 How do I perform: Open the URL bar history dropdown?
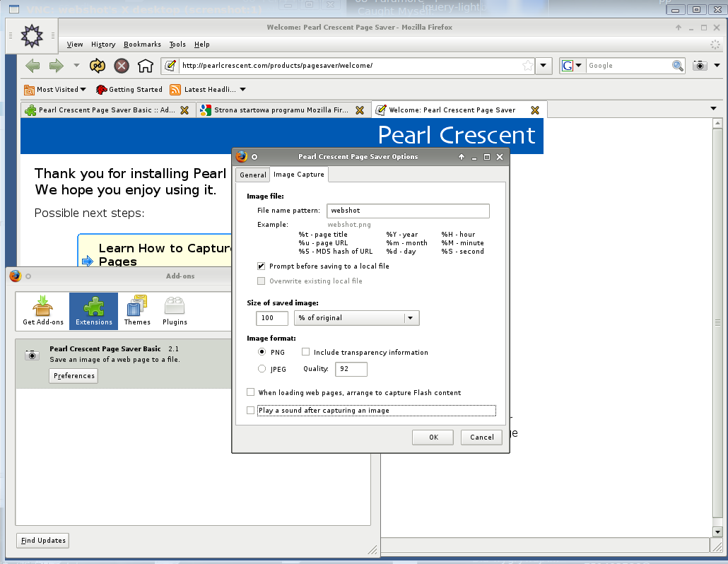pyautogui.click(x=544, y=66)
